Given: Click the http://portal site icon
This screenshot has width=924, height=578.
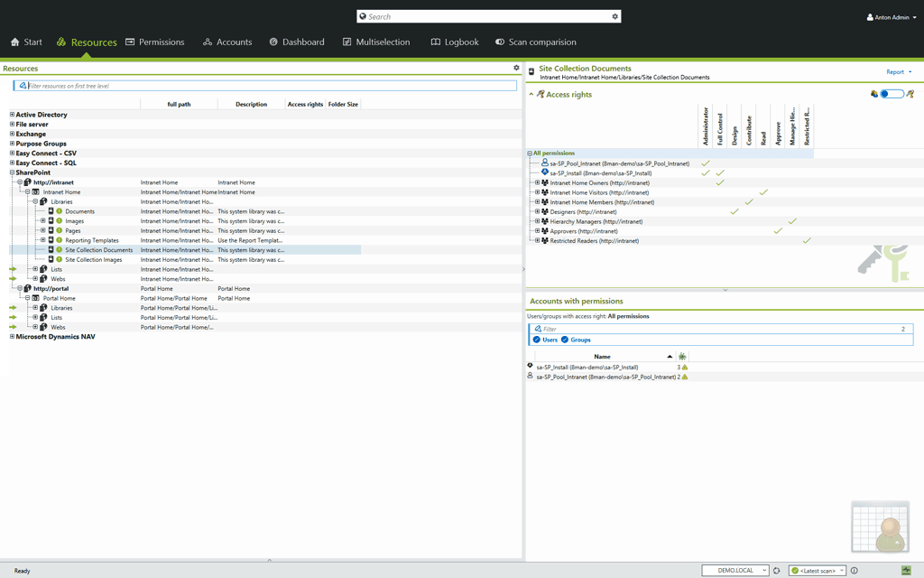Looking at the screenshot, I should pos(28,288).
